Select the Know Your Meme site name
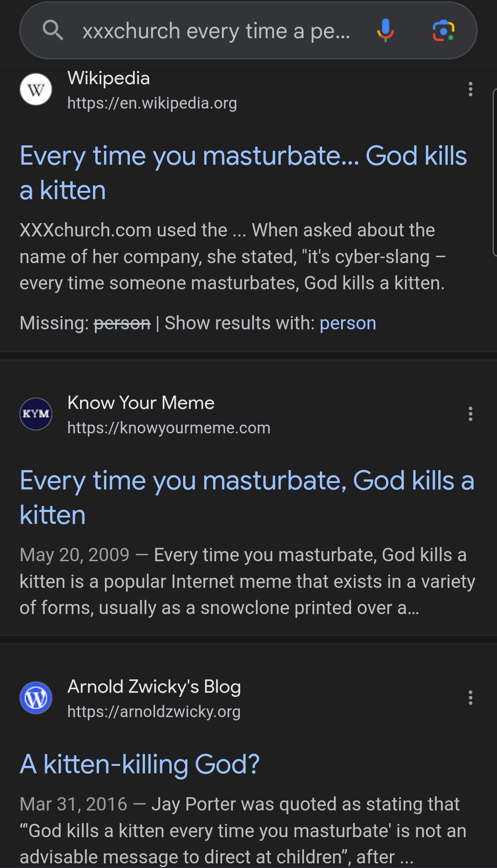The image size is (497, 868). click(x=141, y=403)
